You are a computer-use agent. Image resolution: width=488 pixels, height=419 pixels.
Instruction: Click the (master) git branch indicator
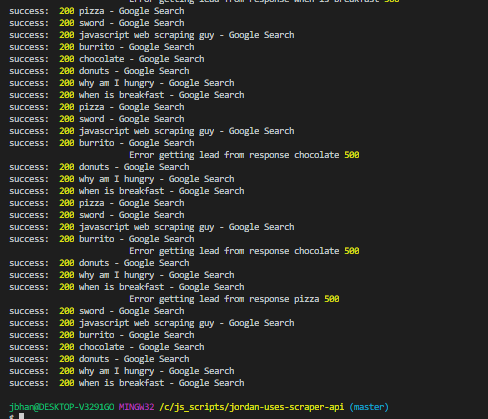click(369, 407)
